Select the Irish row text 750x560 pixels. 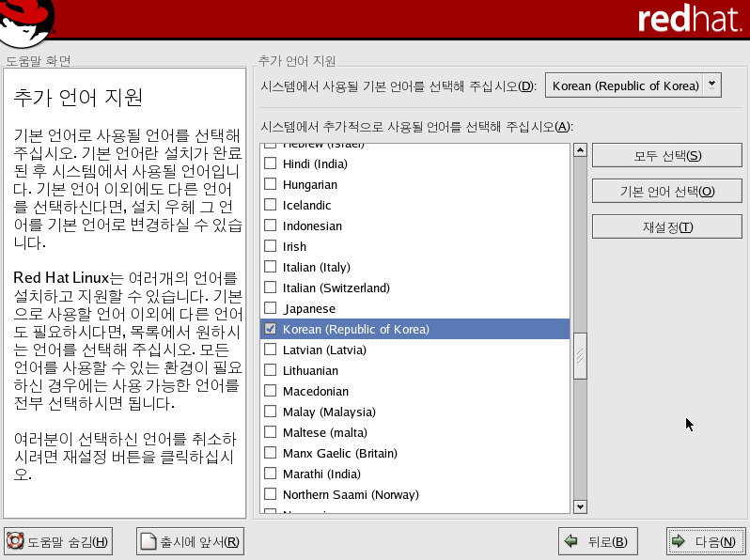pyautogui.click(x=294, y=246)
